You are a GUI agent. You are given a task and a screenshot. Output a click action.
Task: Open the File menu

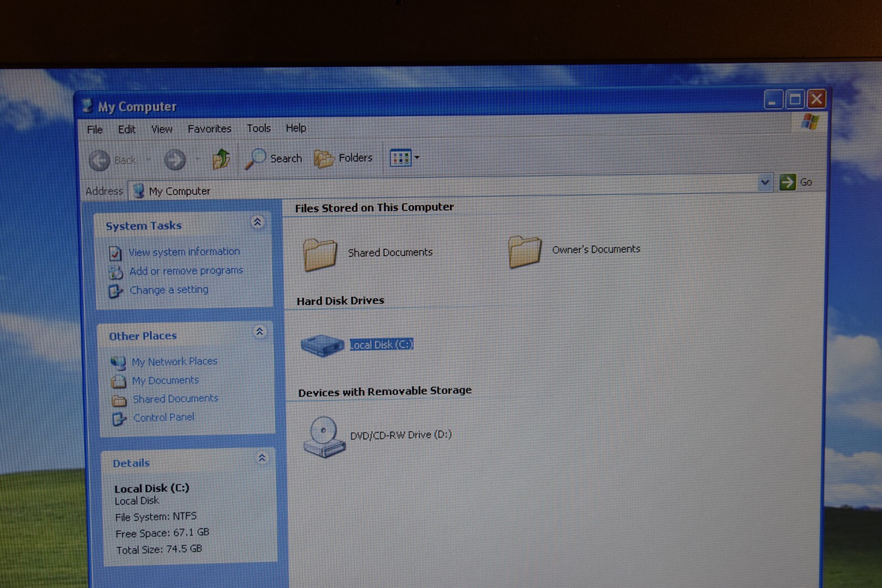(95, 130)
